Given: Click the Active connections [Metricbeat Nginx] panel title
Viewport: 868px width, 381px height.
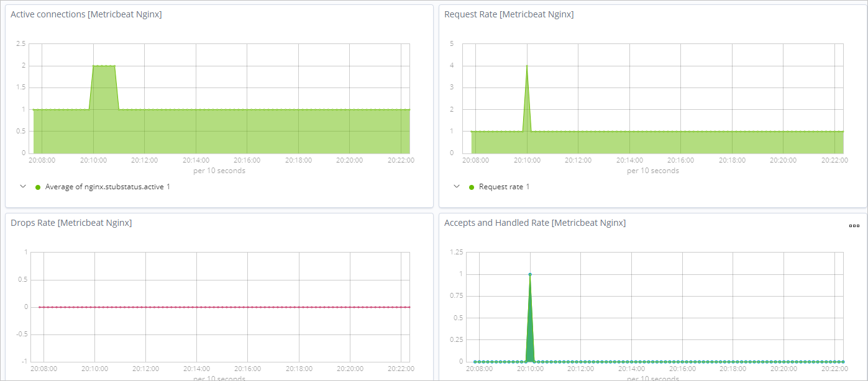Looking at the screenshot, I should 86,14.
